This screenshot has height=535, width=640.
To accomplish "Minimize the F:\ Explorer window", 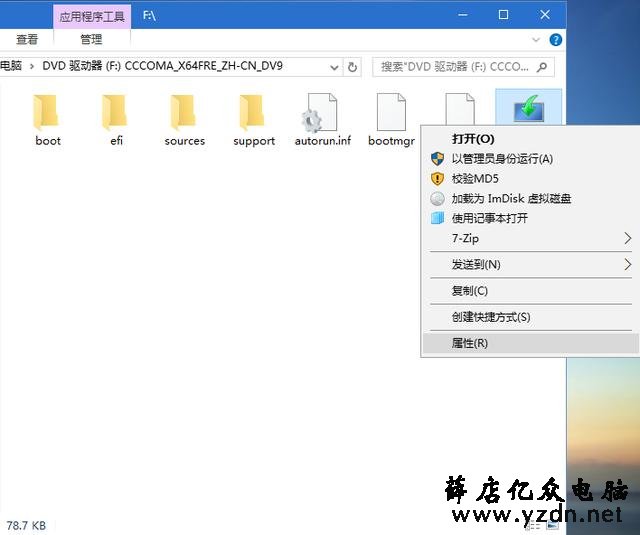I will tap(463, 15).
